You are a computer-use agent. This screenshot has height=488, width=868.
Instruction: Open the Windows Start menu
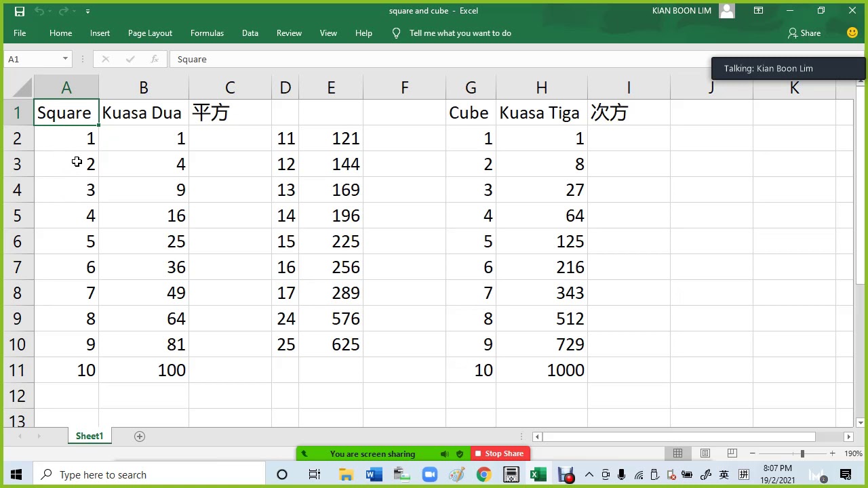pyautogui.click(x=16, y=474)
